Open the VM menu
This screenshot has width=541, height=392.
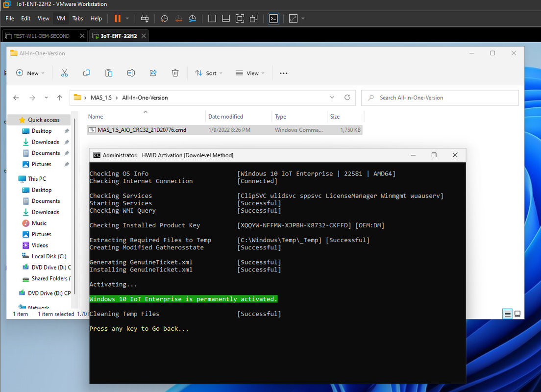[61, 19]
